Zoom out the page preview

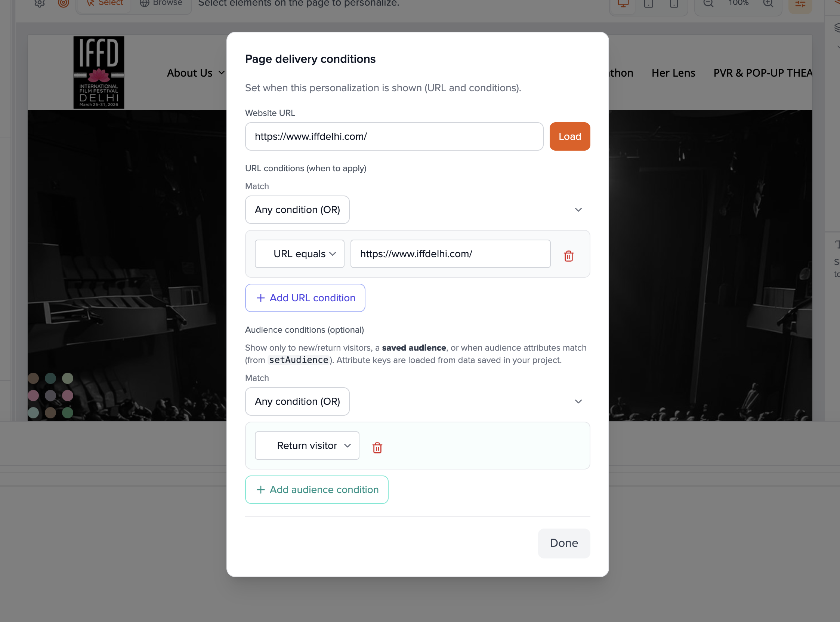point(708,4)
